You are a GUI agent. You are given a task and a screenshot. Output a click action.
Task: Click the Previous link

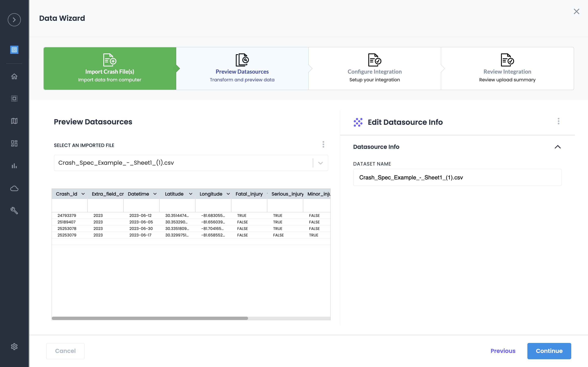(x=503, y=351)
